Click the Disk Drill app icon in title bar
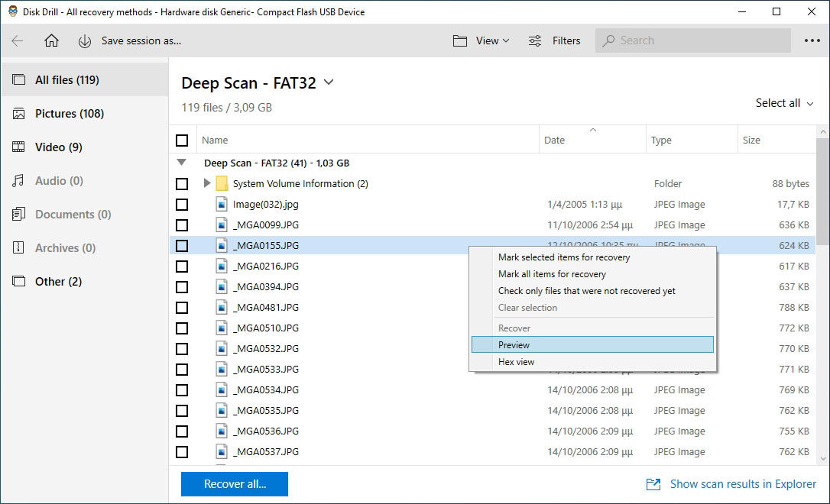 pos(13,11)
